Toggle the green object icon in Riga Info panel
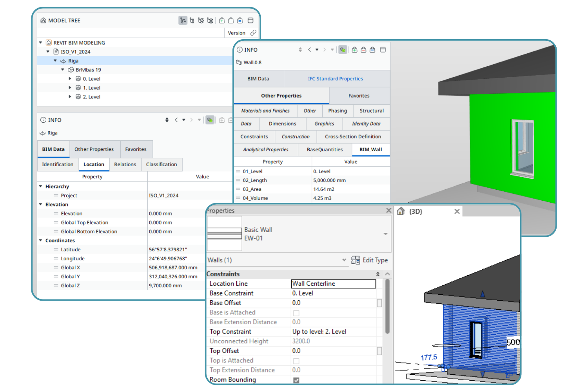This screenshot has width=588, height=392. point(210,120)
